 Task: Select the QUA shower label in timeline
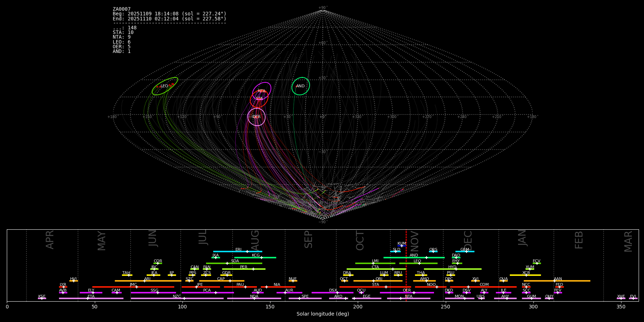pyautogui.click(x=504, y=279)
